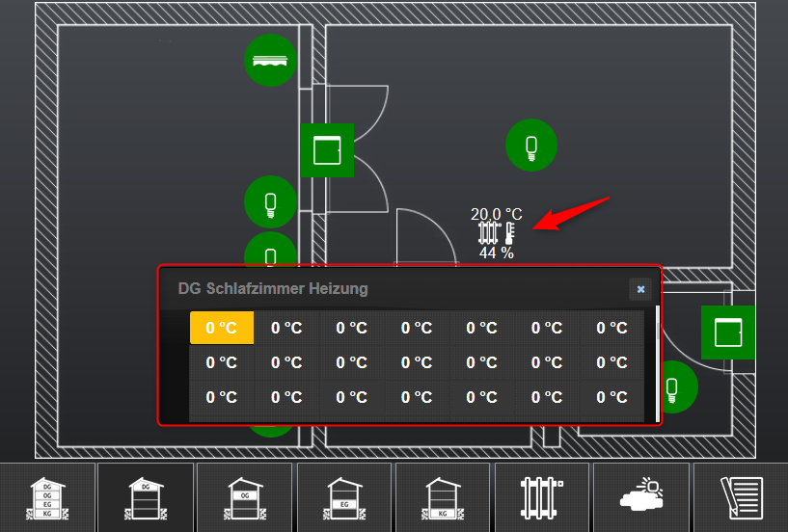Select the last 0 °C in the first row
Viewport: 788px width, 532px height.
(611, 328)
